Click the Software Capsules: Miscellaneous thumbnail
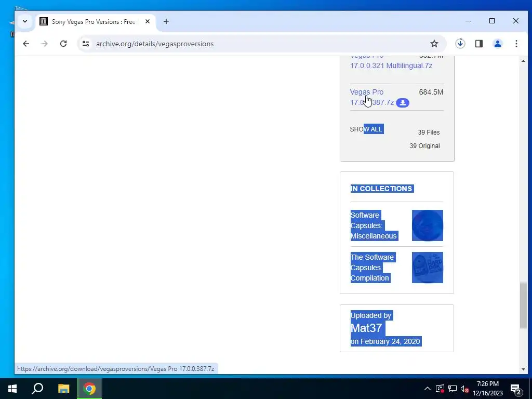 (427, 225)
